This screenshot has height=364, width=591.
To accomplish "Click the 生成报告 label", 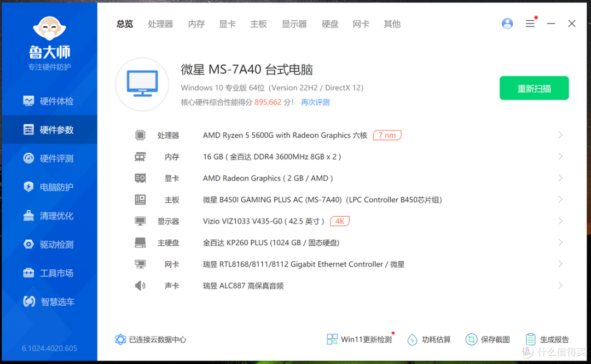I will coord(554,339).
